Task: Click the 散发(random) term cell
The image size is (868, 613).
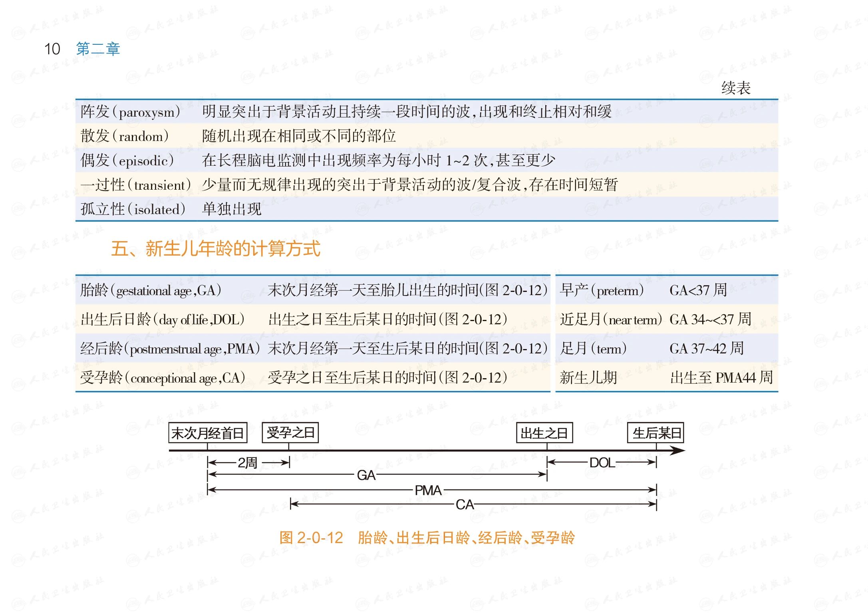Action: click(124, 136)
